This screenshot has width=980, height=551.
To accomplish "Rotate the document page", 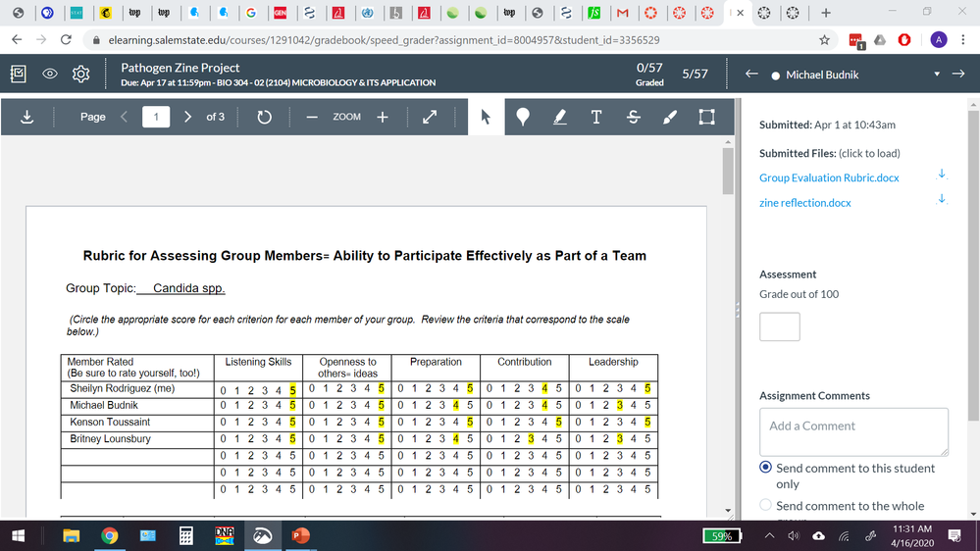I will pos(263,117).
